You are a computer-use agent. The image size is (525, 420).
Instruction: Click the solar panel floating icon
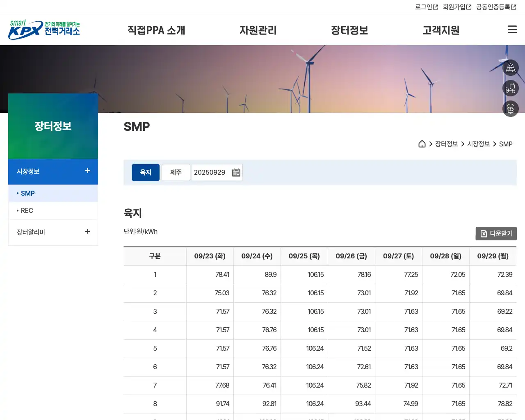[x=511, y=68]
